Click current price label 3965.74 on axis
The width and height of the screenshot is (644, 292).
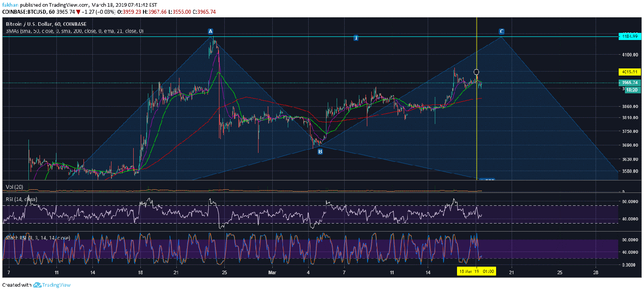[x=629, y=83]
